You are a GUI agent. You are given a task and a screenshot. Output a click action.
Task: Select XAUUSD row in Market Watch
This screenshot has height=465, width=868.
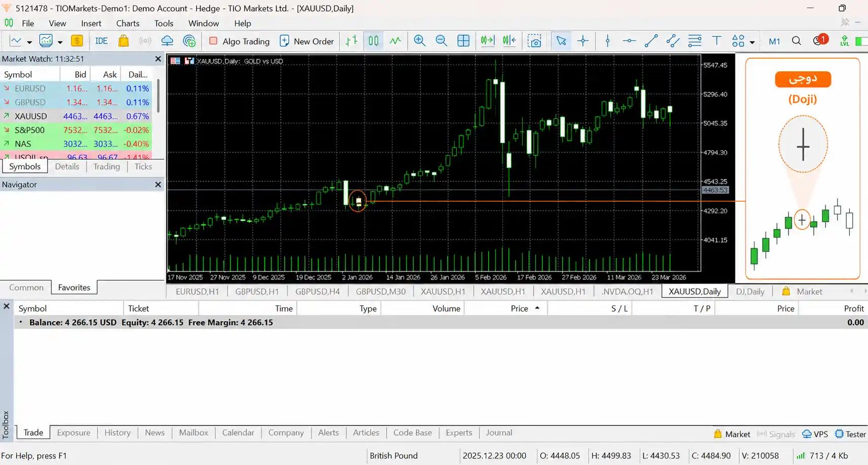76,116
